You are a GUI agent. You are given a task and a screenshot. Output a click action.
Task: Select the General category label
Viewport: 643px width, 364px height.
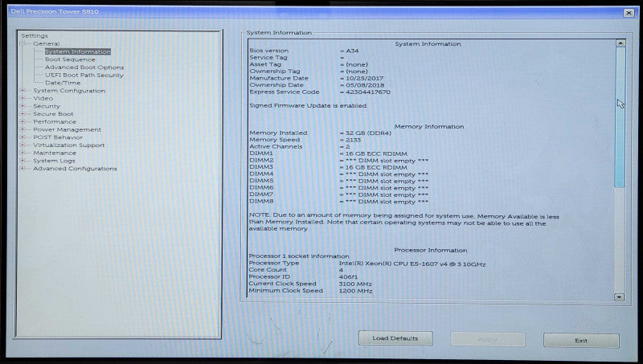[47, 43]
